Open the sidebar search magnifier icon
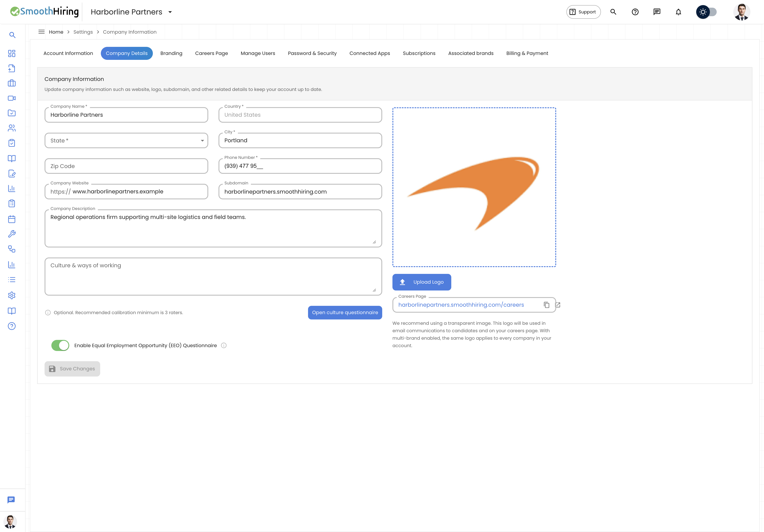This screenshot has height=532, width=764. (12, 35)
